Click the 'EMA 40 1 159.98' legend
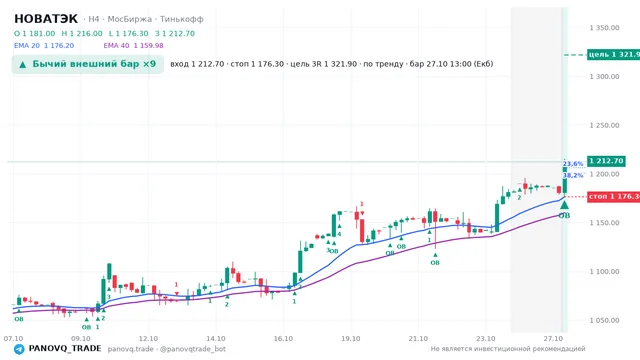 pos(133,46)
